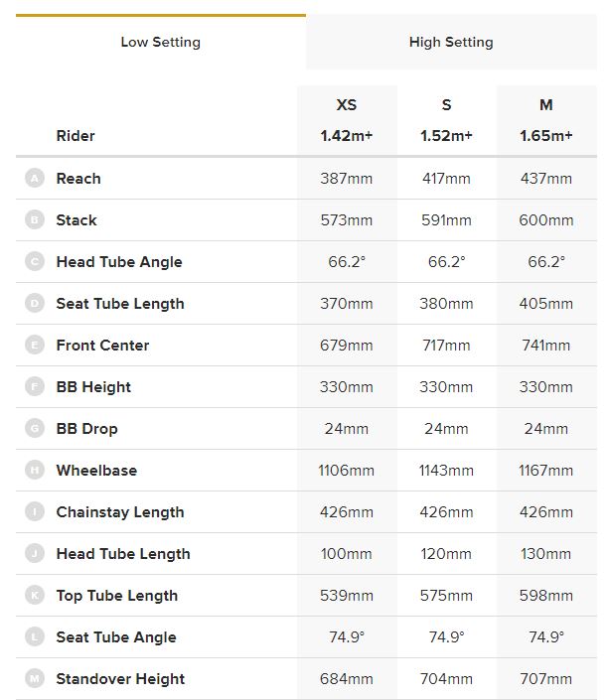The image size is (608, 700).
Task: Click the M badge for Standover Height
Action: point(35,679)
